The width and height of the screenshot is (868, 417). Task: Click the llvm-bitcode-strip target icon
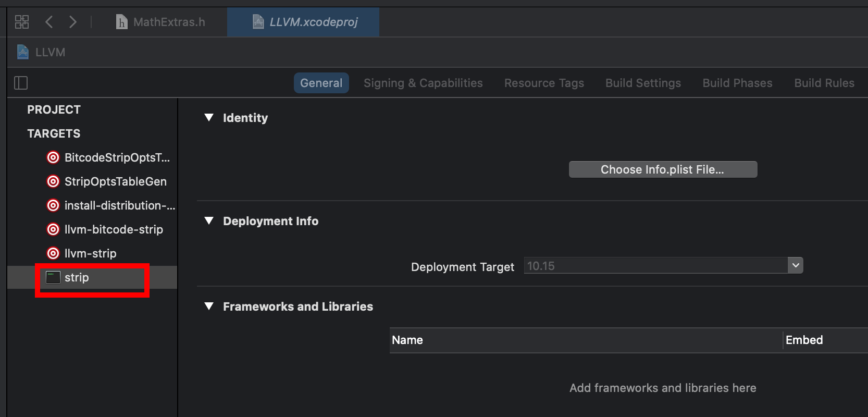click(x=53, y=229)
